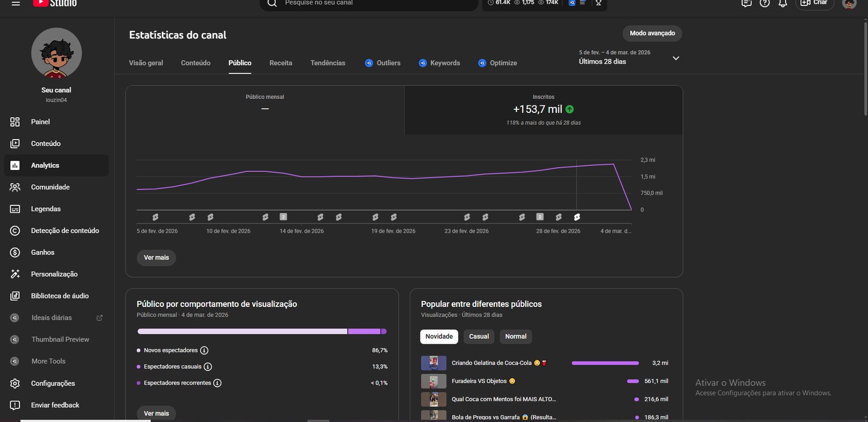The width and height of the screenshot is (868, 422).
Task: Switch to the Casual audience filter
Action: [478, 337]
